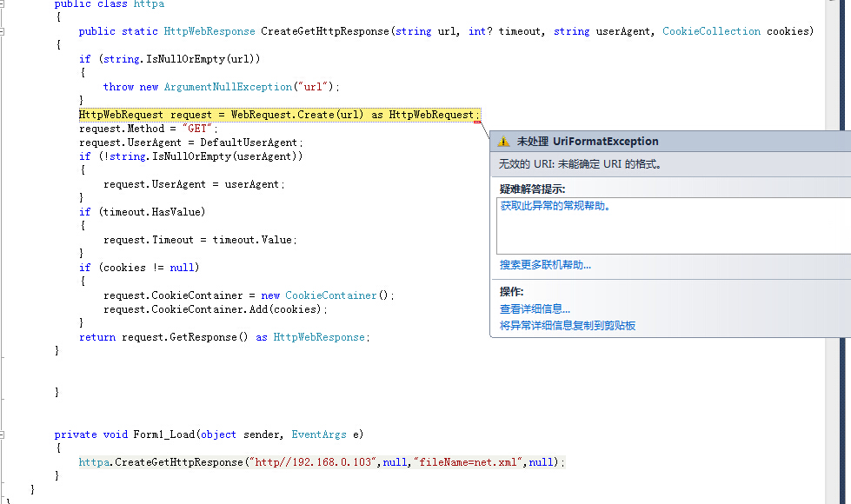
Task: Open the 搜索更多联机帮助 link
Action: 545,265
